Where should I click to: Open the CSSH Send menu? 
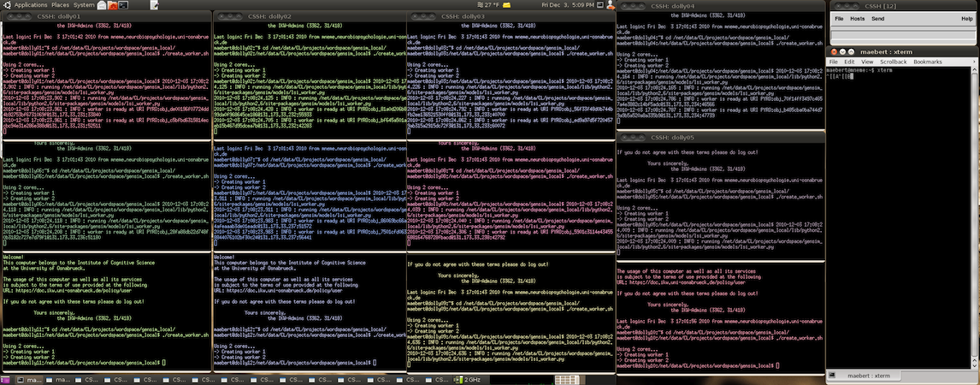click(x=877, y=18)
